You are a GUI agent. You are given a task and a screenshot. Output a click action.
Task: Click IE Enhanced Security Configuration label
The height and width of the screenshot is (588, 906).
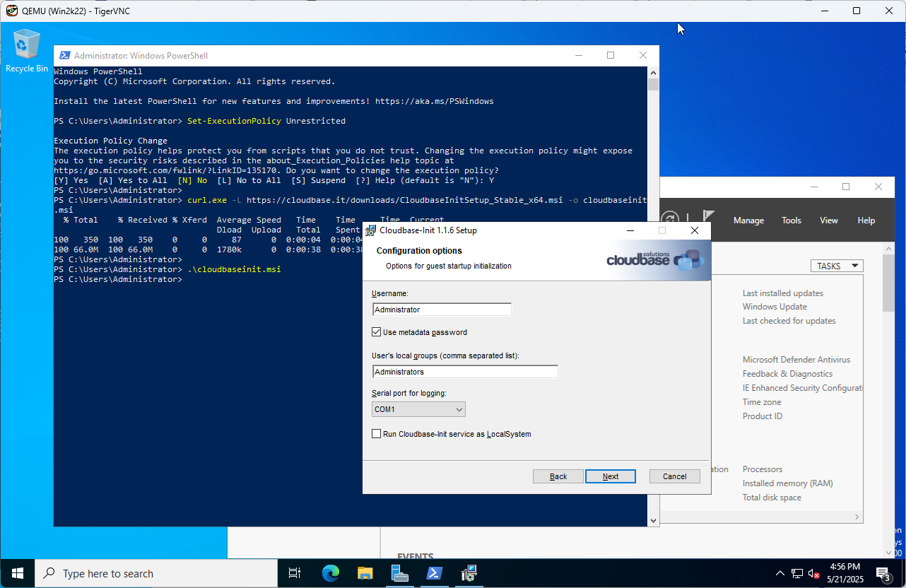[x=803, y=388]
